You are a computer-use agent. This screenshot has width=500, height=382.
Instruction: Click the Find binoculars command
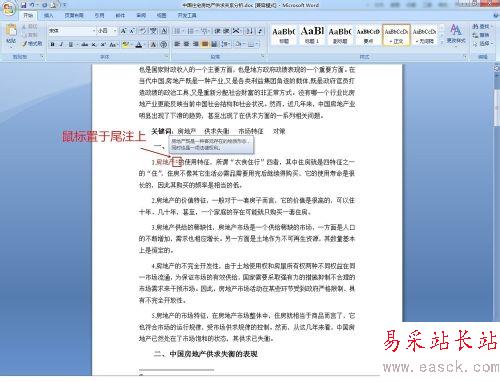480,26
